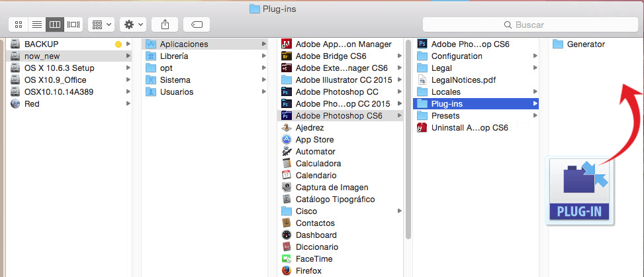Select the Uninstall Adobe Photoshop CS6 icon

click(422, 128)
